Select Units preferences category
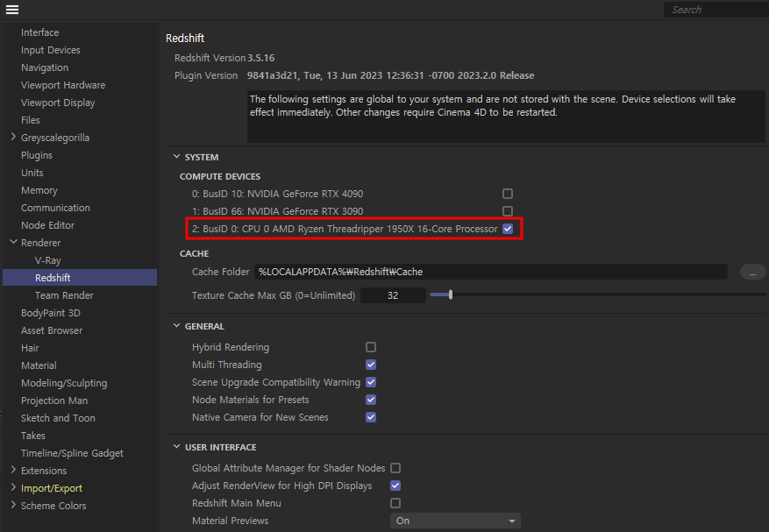769x532 pixels. [32, 173]
